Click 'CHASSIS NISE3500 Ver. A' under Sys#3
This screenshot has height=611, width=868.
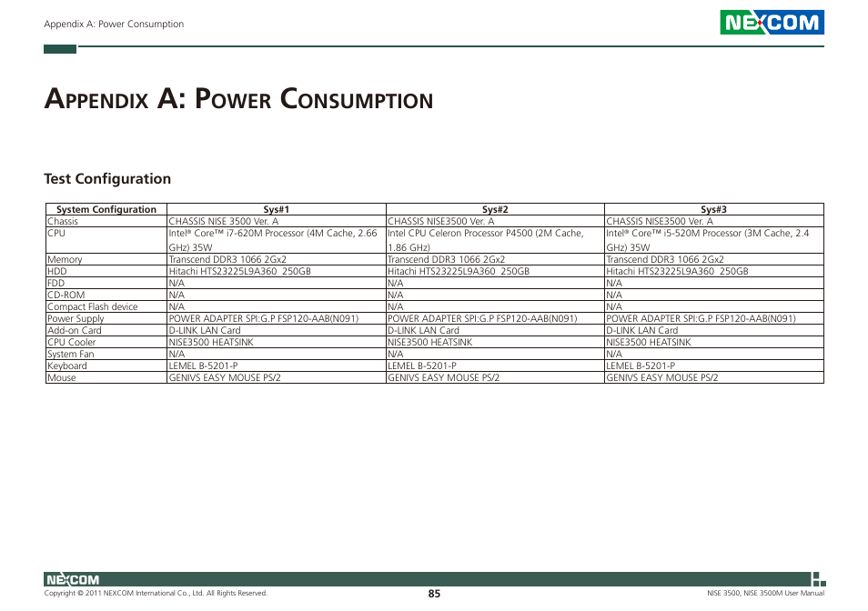660,221
